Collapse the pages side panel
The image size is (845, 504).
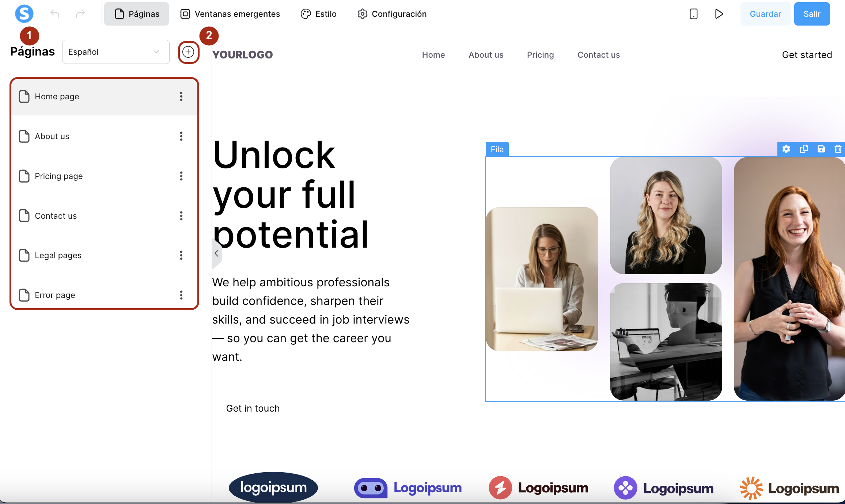(216, 253)
